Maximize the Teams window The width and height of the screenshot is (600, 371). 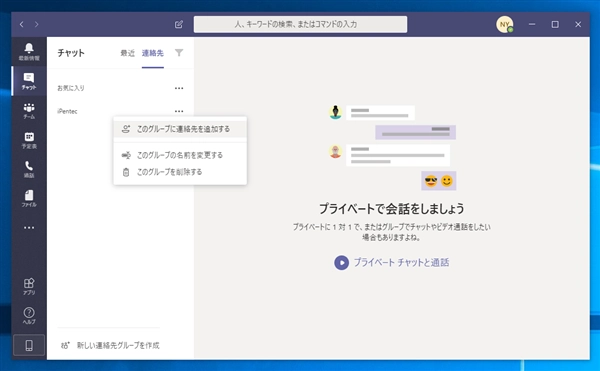(555, 24)
